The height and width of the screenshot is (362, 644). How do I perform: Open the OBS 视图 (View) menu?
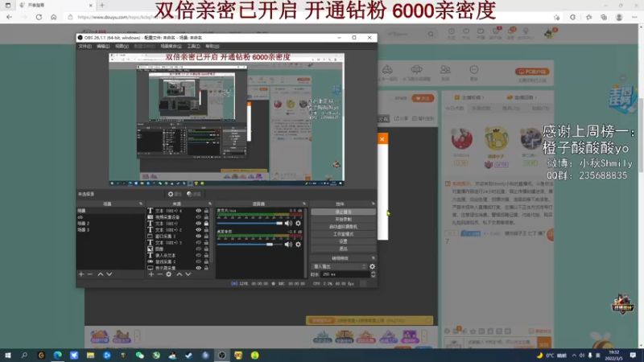click(x=122, y=47)
